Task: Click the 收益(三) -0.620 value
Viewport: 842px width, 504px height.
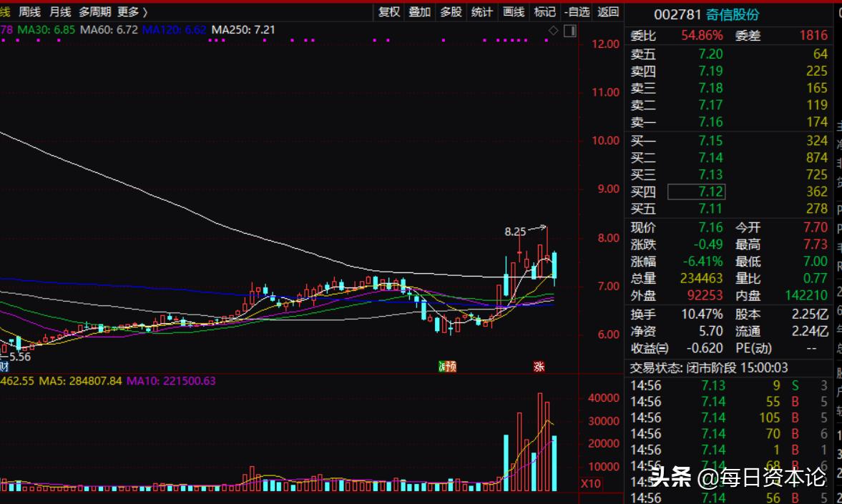Action: point(705,348)
